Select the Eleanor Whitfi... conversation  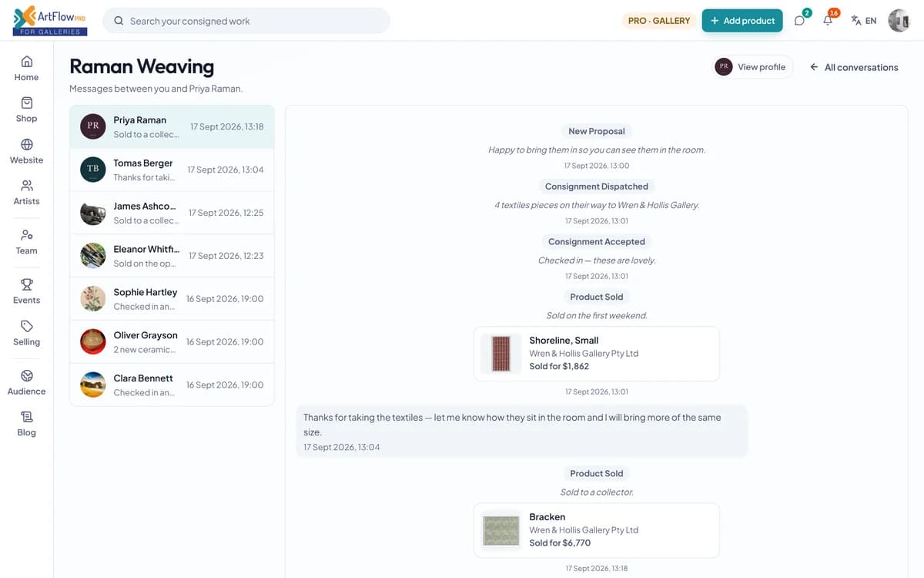point(172,256)
